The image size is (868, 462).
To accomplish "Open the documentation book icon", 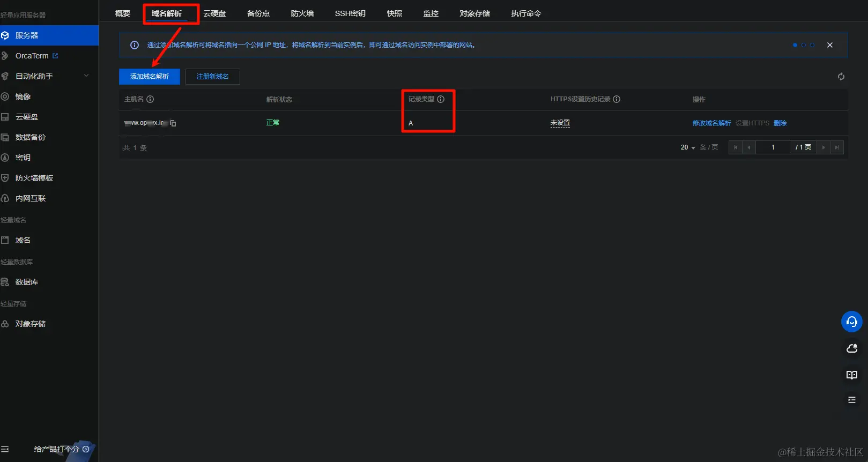I will click(852, 375).
